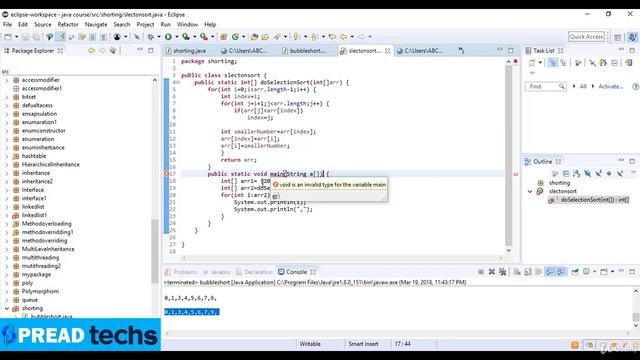Screen dimensions: 640x360
Task: Click the Pin Console icon
Action: (575, 272)
